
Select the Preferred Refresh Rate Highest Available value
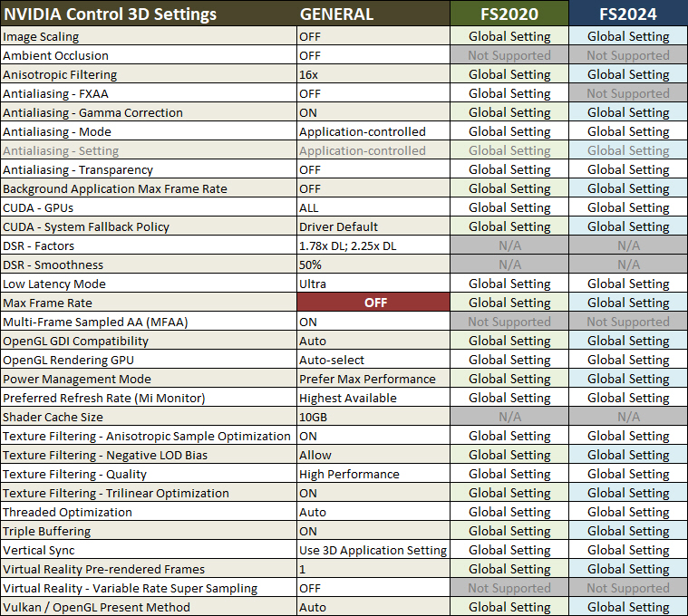click(348, 398)
